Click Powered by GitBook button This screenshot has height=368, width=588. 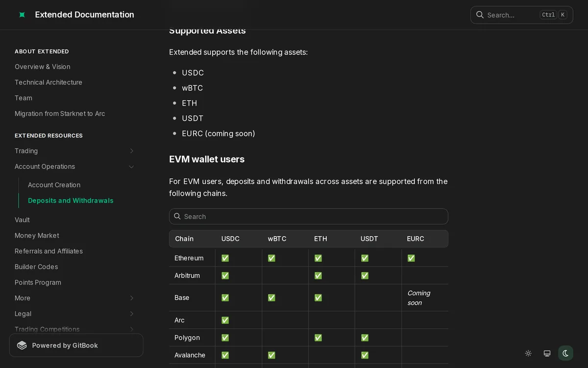click(76, 345)
